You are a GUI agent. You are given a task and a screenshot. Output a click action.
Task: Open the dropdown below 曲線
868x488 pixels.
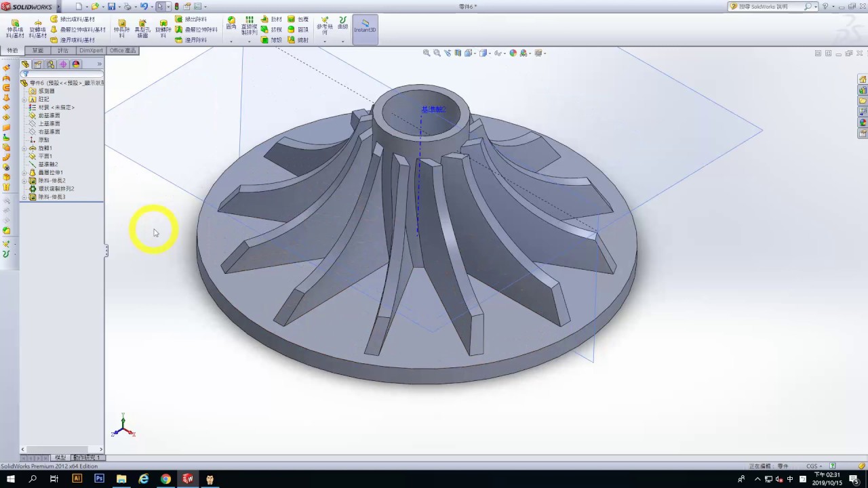[x=342, y=41]
